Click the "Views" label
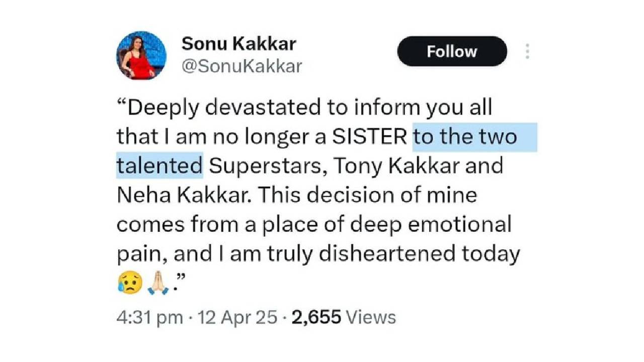The image size is (644, 362). (372, 317)
